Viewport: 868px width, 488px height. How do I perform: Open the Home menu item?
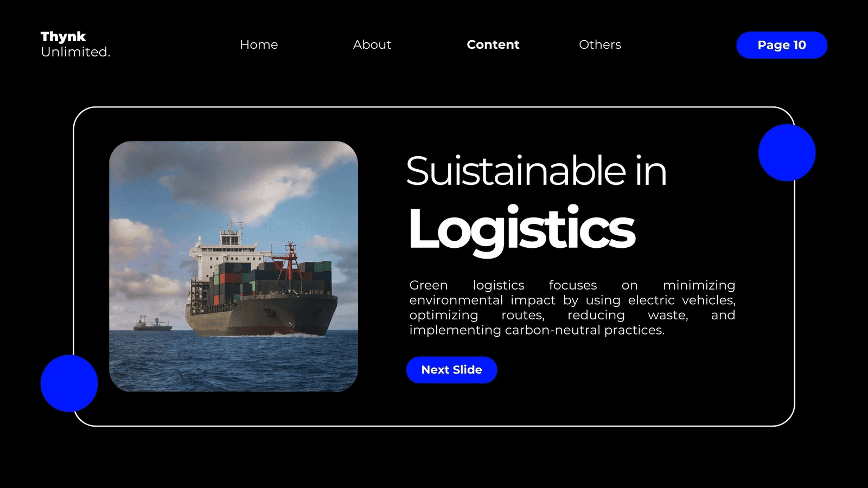259,44
